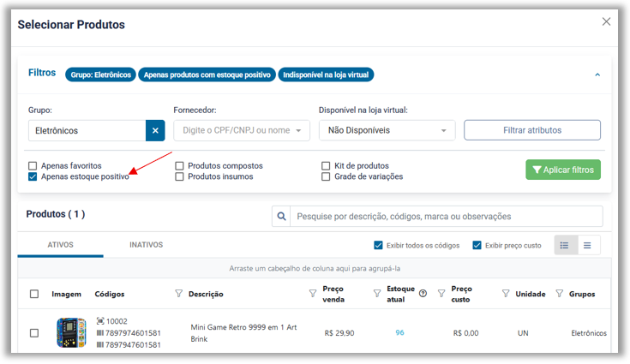
Task: Switch to compact list view icon
Action: (588, 245)
